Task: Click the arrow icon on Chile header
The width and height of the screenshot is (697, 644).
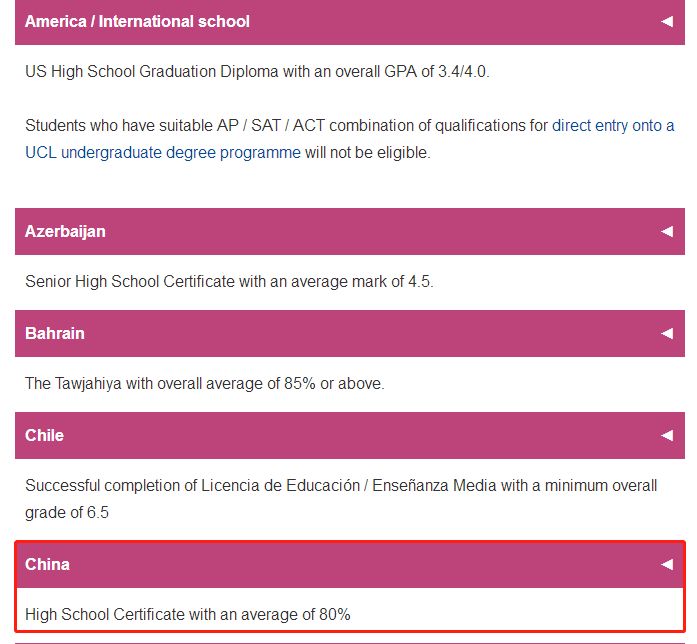Action: point(667,435)
